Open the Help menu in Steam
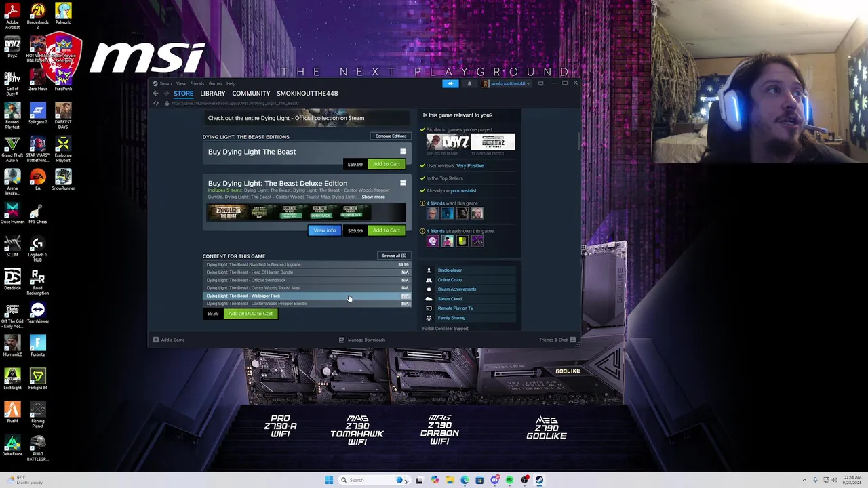 (x=231, y=83)
